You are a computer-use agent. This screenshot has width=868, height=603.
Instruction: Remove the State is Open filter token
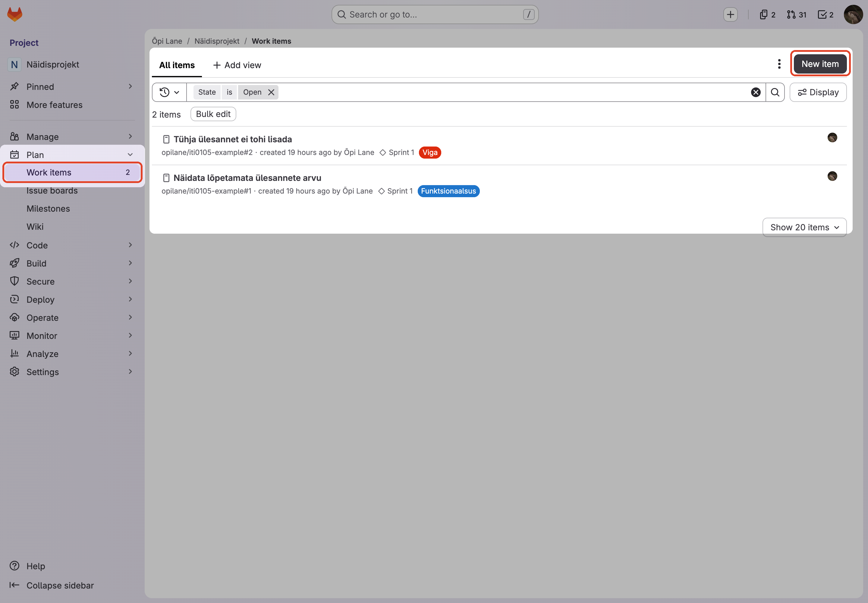271,92
